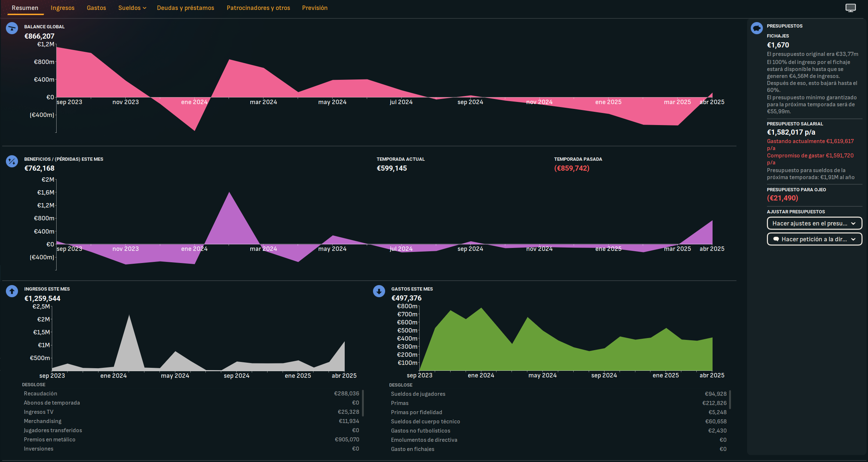Open Hacer petición a la directiva dropdown
Image resolution: width=868 pixels, height=462 pixels.
tap(814, 239)
